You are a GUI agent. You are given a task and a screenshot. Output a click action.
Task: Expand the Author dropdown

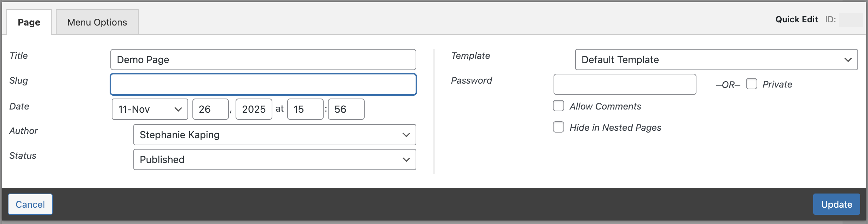(274, 135)
